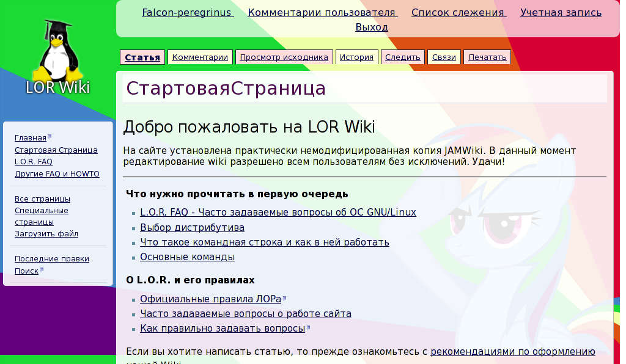Viewport: 626px width, 364px height.
Task: Open Последние правки from the sidebar
Action: click(52, 258)
